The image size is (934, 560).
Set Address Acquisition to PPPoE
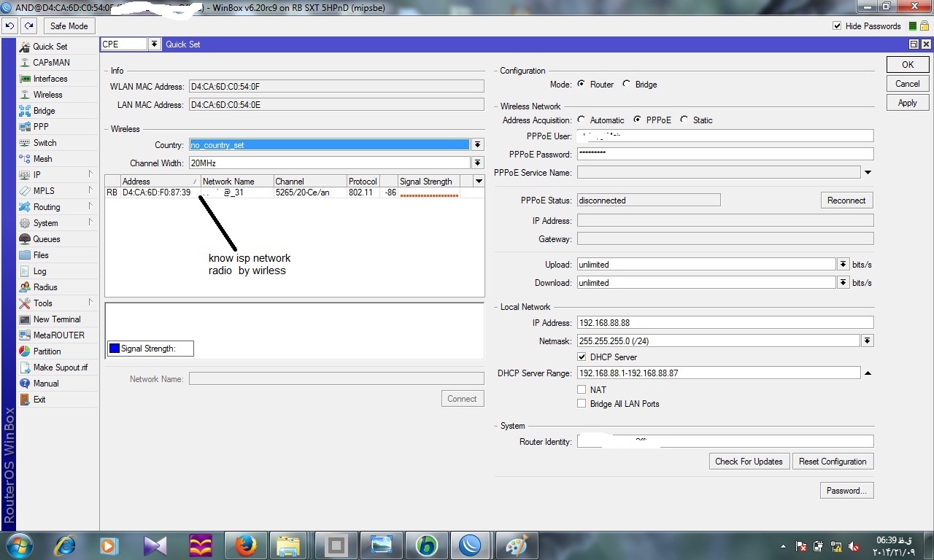[638, 120]
